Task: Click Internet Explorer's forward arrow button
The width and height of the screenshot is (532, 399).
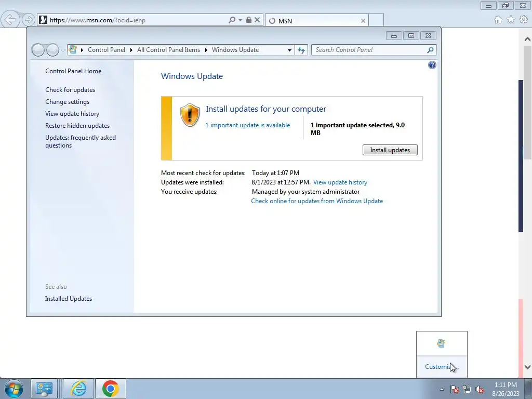Action: coord(29,20)
